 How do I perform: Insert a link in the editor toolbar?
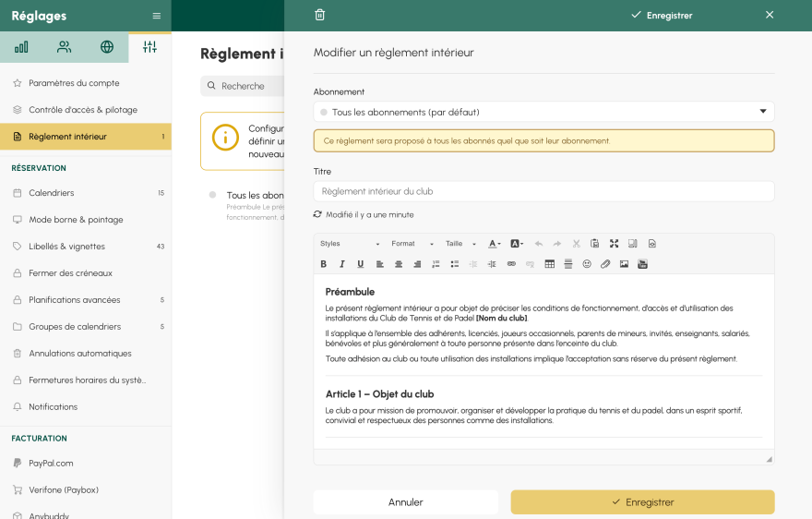tap(511, 264)
